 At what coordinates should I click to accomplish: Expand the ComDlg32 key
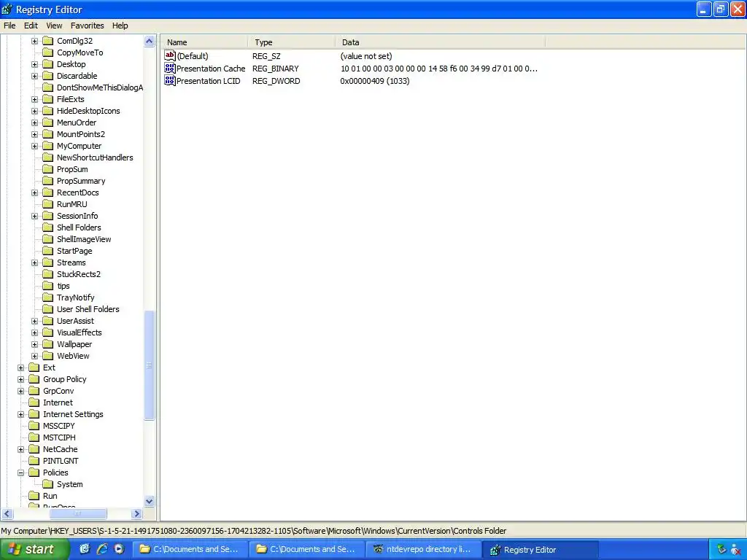click(35, 41)
